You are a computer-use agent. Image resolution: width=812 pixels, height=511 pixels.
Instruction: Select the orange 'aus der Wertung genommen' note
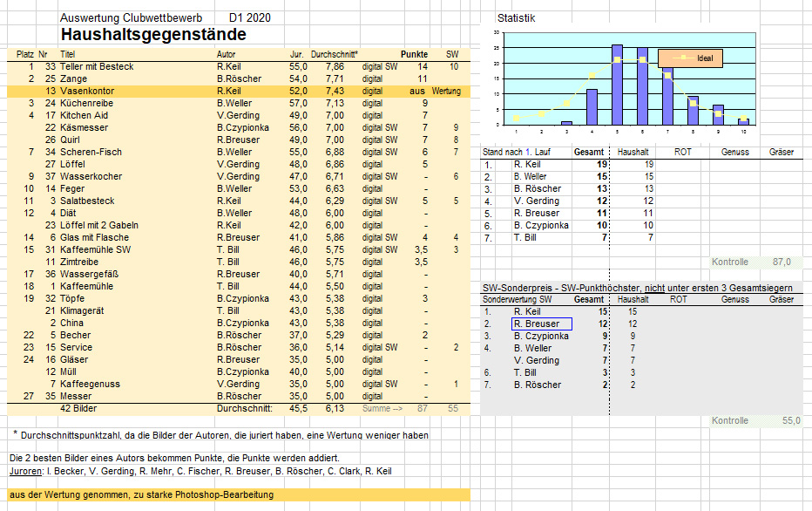point(239,494)
